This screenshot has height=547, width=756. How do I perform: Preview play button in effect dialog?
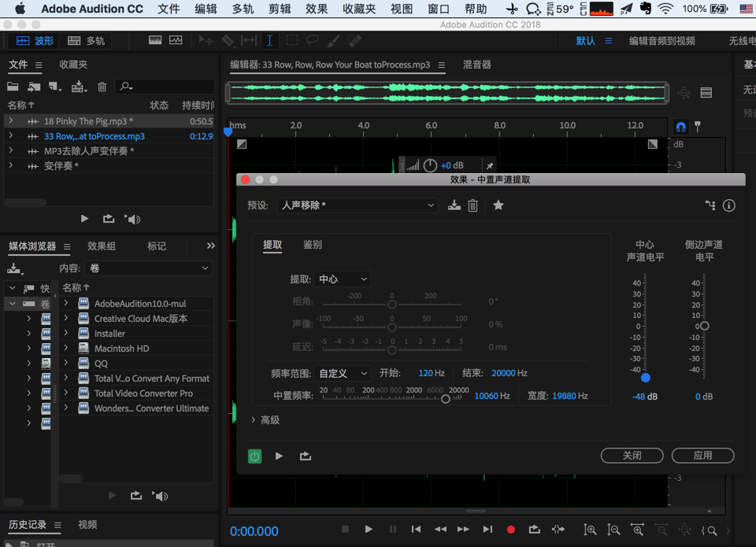click(x=279, y=456)
